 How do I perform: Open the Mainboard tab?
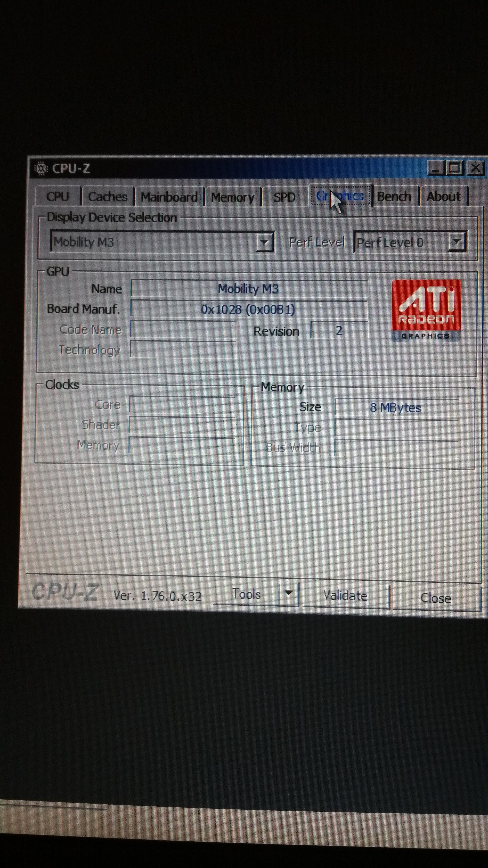click(169, 197)
